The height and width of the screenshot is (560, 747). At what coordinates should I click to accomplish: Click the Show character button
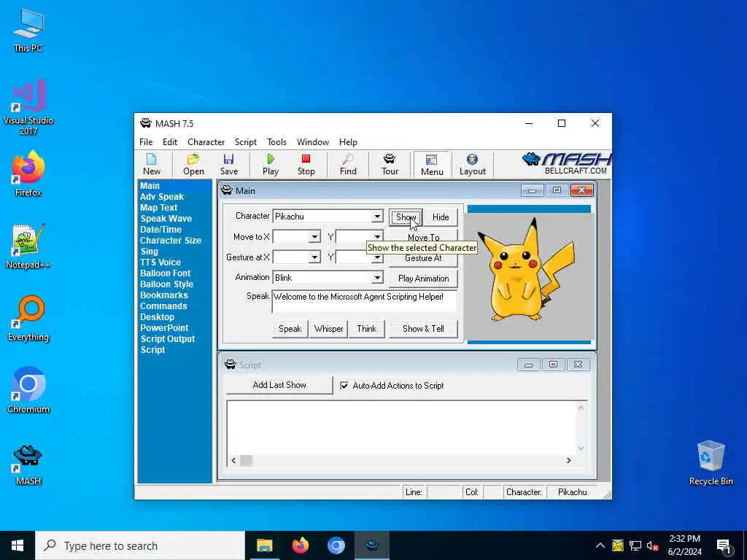[x=406, y=217]
